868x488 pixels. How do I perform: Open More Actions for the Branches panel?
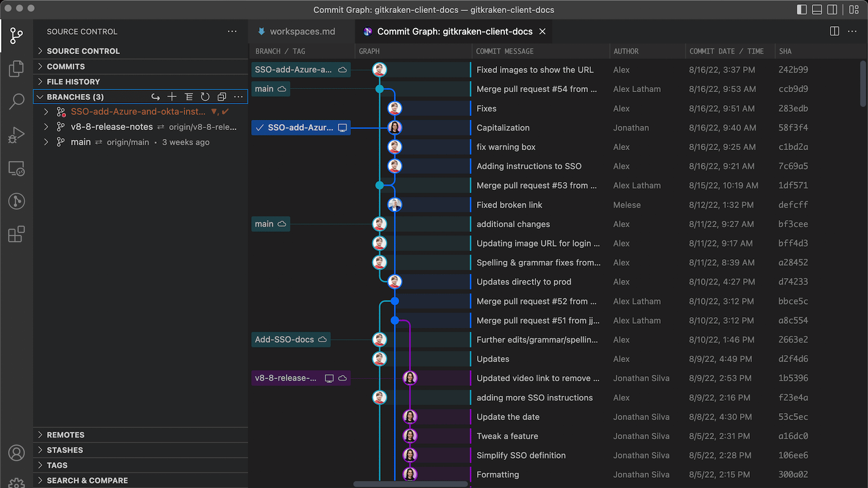click(239, 97)
